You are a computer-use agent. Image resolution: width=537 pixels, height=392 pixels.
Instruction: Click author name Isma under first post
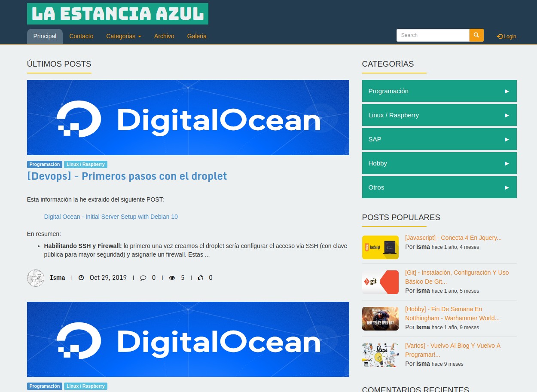coord(58,278)
